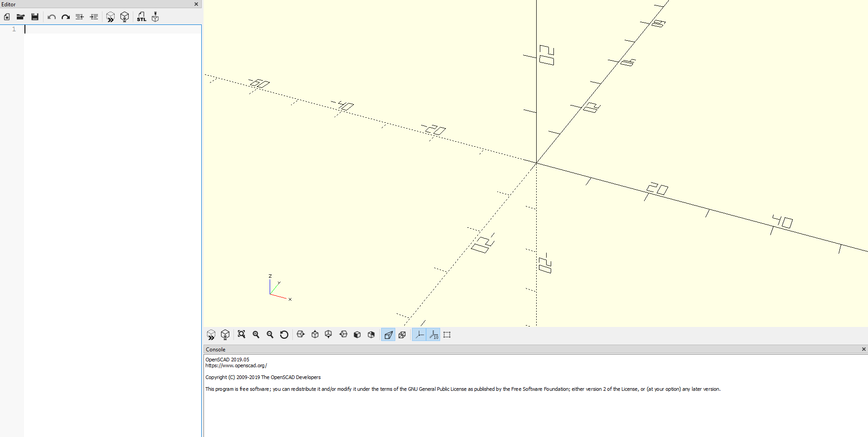This screenshot has width=868, height=437.
Task: Indent the code with the Indent icon
Action: tap(94, 17)
